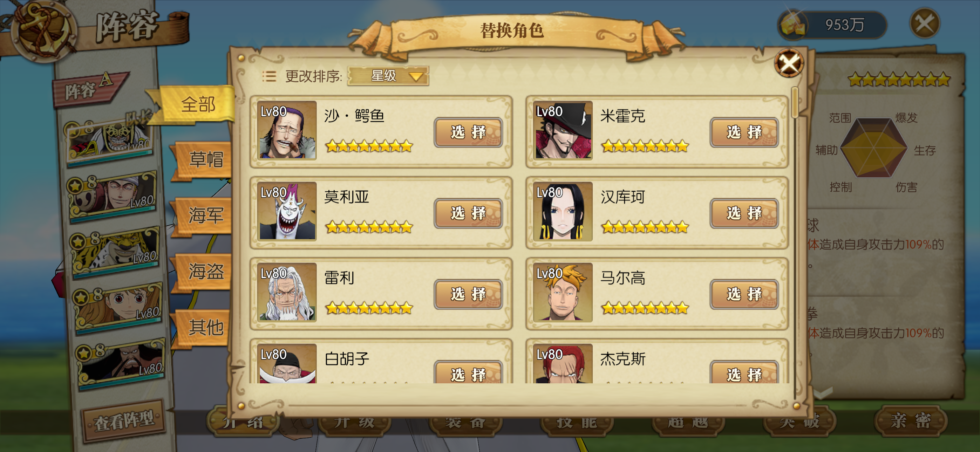The height and width of the screenshot is (452, 980).
Task: Choose 雷利 with the 选择 button
Action: [x=468, y=294]
